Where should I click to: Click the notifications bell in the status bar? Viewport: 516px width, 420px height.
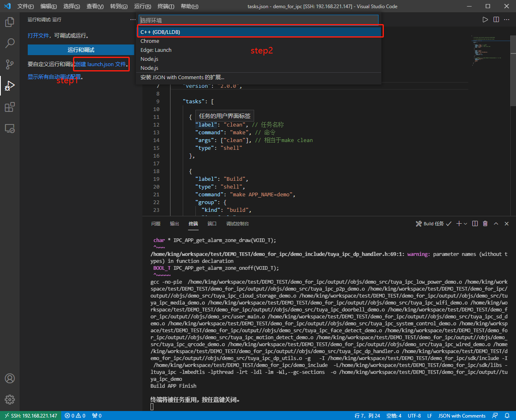coord(506,416)
